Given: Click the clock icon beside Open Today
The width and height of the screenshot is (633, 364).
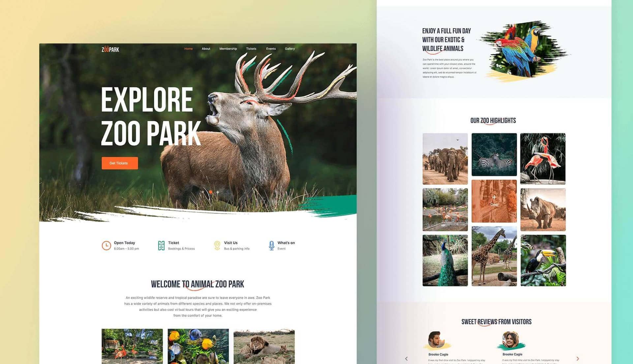Looking at the screenshot, I should (106, 246).
